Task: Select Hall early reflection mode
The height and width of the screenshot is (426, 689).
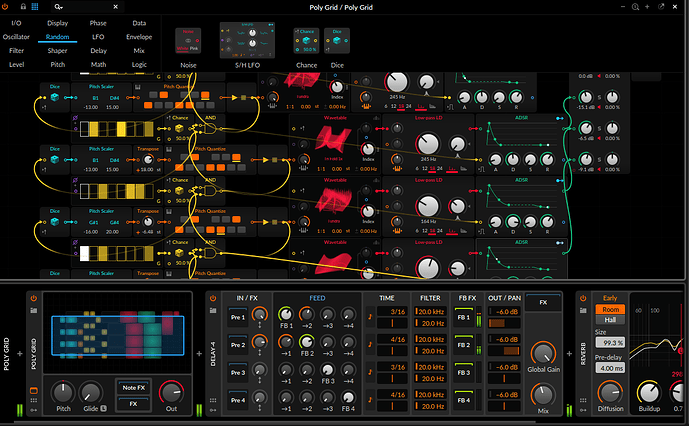Action: (610, 320)
